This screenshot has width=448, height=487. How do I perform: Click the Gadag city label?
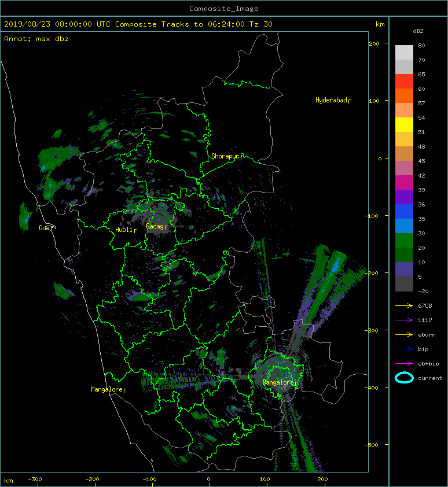coord(157,226)
